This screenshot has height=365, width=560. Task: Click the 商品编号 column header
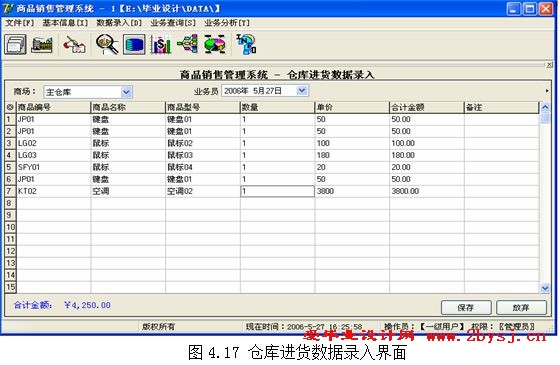click(x=53, y=107)
